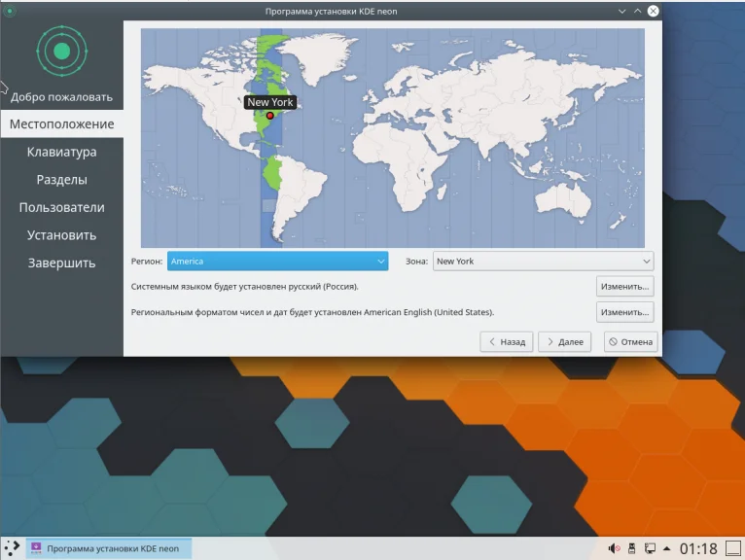Select the Завершить step
This screenshot has width=745, height=560.
click(x=62, y=263)
